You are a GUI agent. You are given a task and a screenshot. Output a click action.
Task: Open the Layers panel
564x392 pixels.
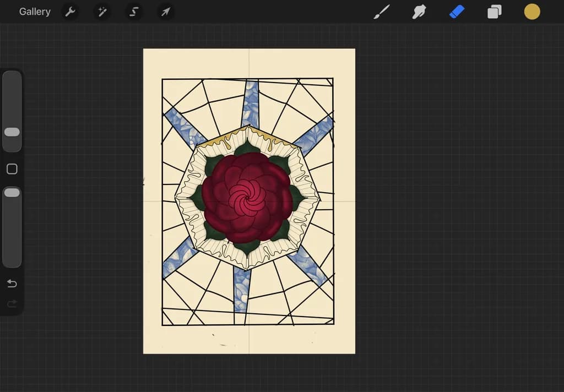click(495, 12)
